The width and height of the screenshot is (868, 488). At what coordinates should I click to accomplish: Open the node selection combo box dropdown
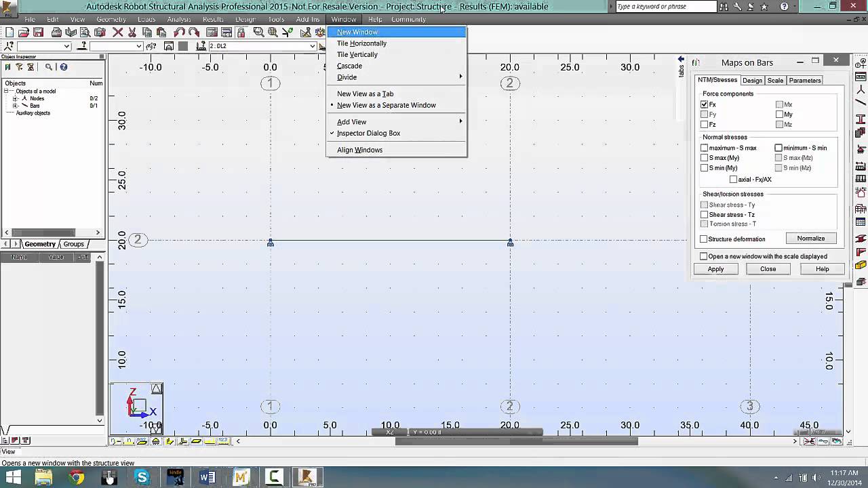pos(66,46)
